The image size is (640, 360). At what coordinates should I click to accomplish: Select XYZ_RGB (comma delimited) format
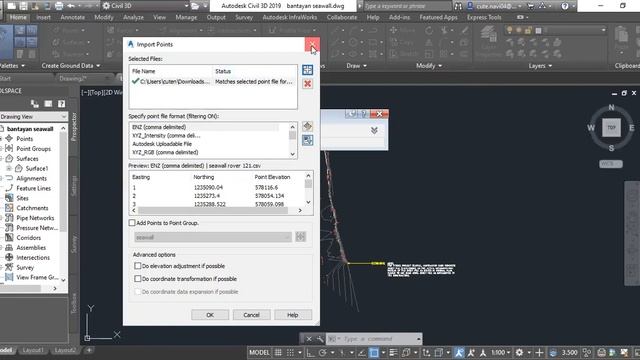coord(165,152)
